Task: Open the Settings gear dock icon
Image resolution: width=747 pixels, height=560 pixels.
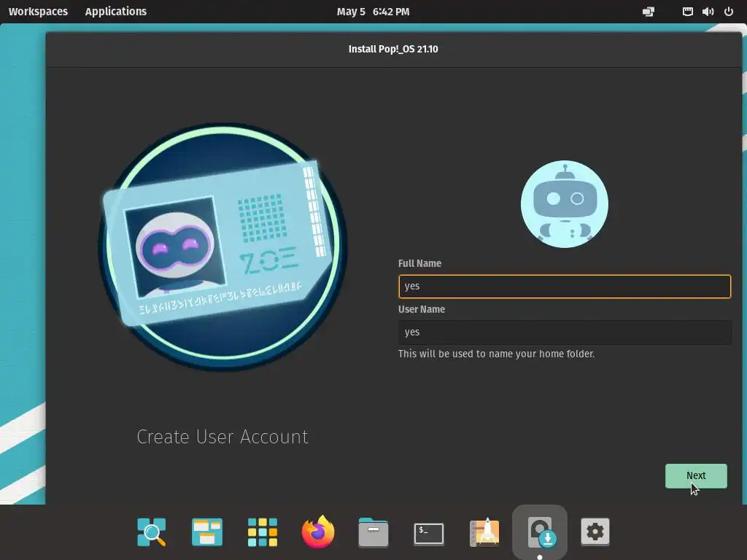Action: tap(595, 532)
